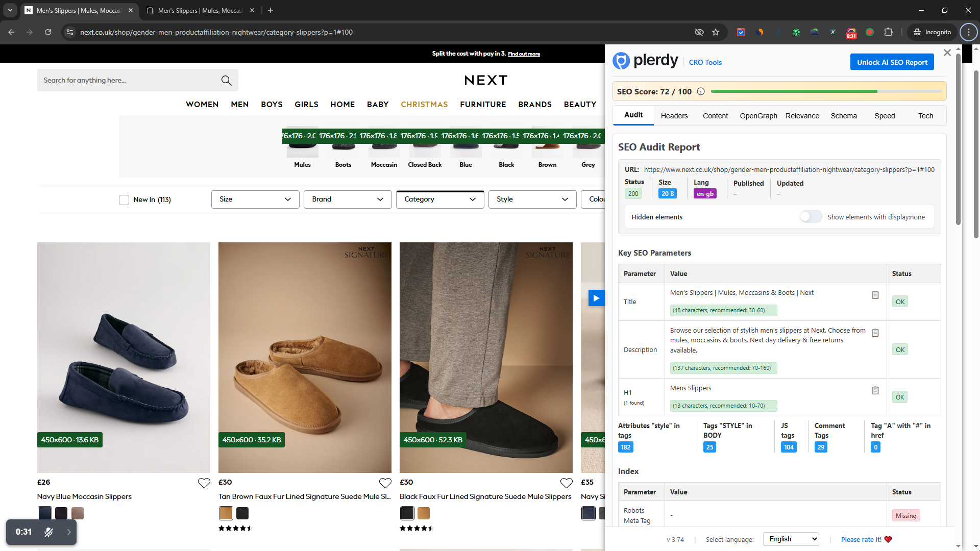
Task: Click the copy icon beside Title value
Action: tap(875, 295)
